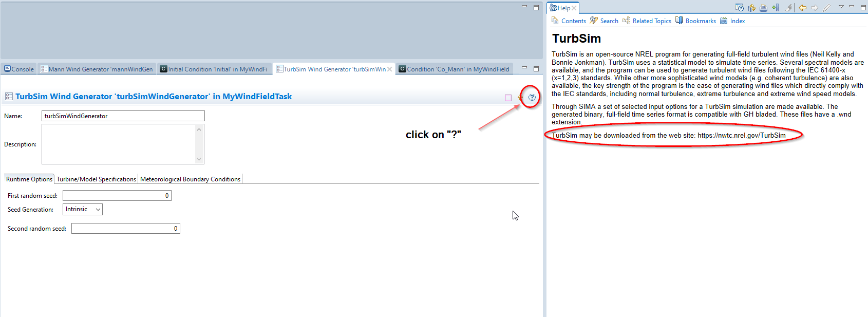Open the Help view menu triangle

coord(841,6)
